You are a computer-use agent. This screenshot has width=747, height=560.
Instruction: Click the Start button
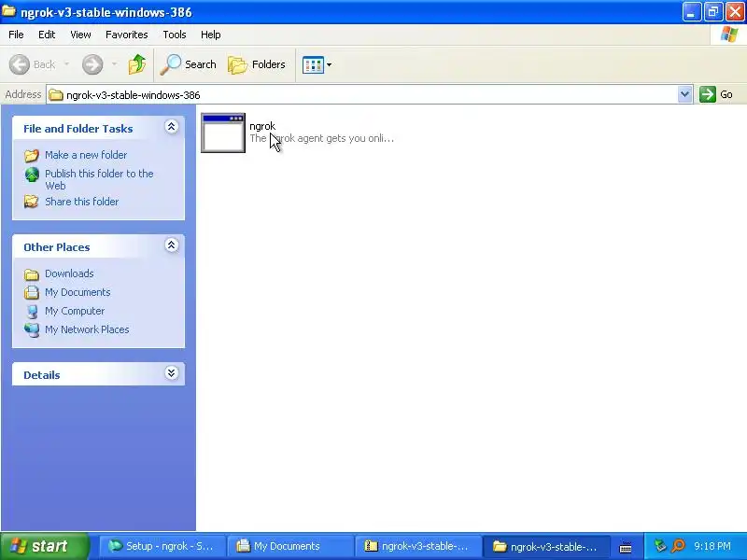click(44, 546)
